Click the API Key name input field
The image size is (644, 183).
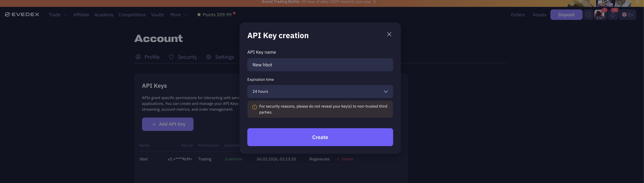pos(320,65)
